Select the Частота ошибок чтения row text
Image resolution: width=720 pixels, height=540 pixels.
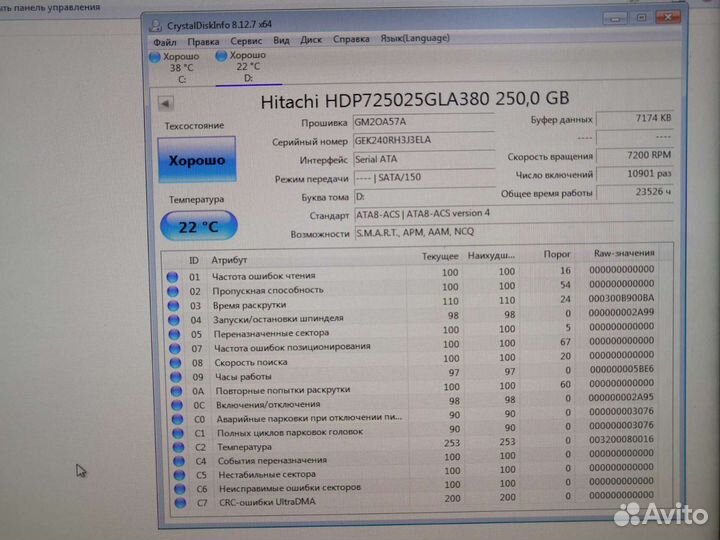264,276
